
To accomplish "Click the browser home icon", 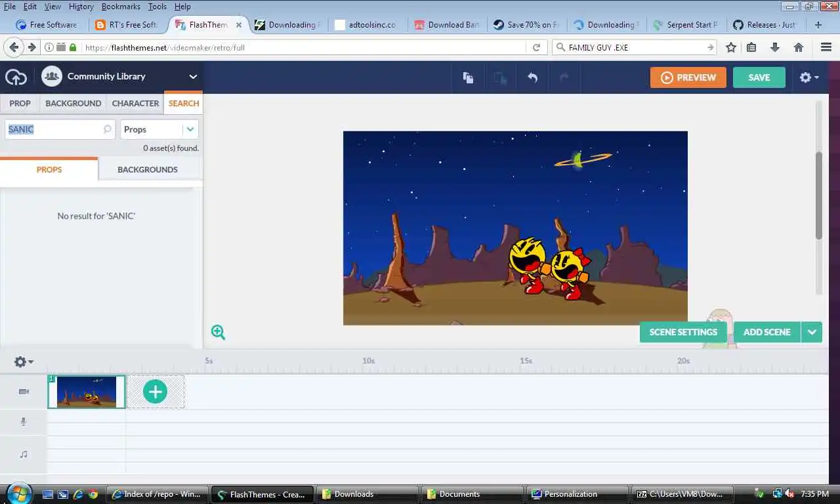I will coord(799,47).
